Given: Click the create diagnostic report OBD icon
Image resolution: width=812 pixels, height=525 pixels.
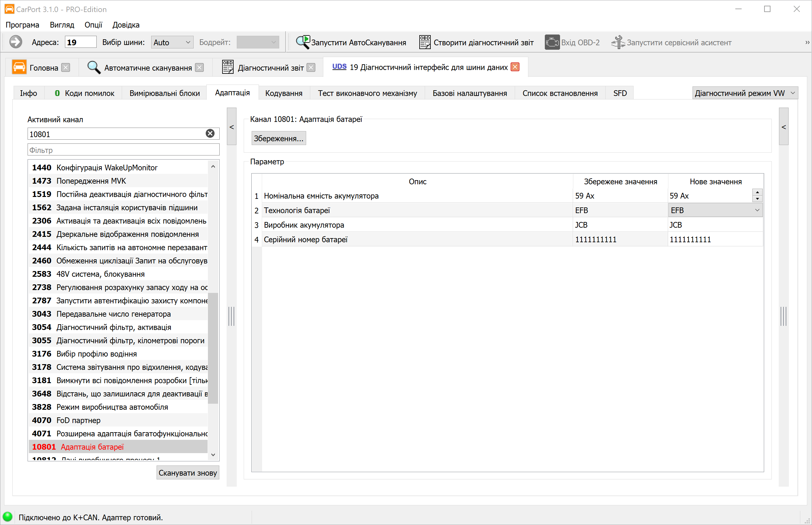Looking at the screenshot, I should [424, 42].
